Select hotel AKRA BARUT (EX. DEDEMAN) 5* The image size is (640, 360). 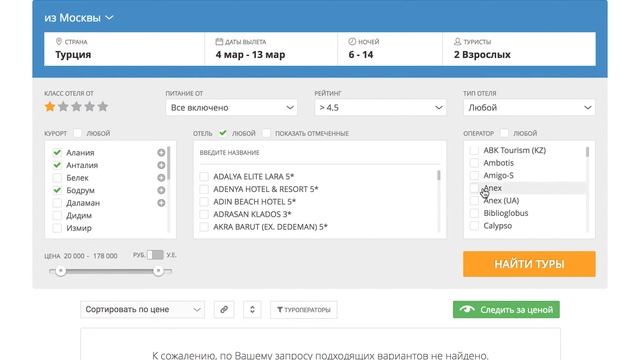click(x=204, y=227)
